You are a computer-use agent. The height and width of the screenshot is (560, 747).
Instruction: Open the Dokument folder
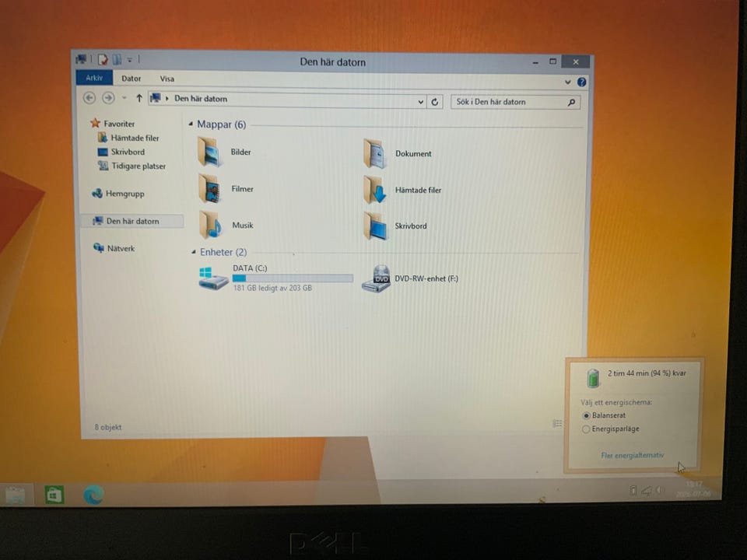398,153
